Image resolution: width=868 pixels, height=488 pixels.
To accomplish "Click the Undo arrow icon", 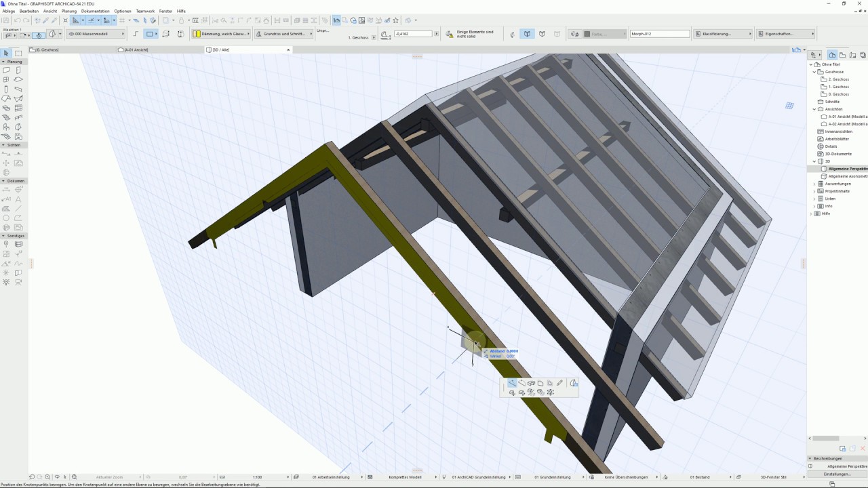I will tap(18, 20).
